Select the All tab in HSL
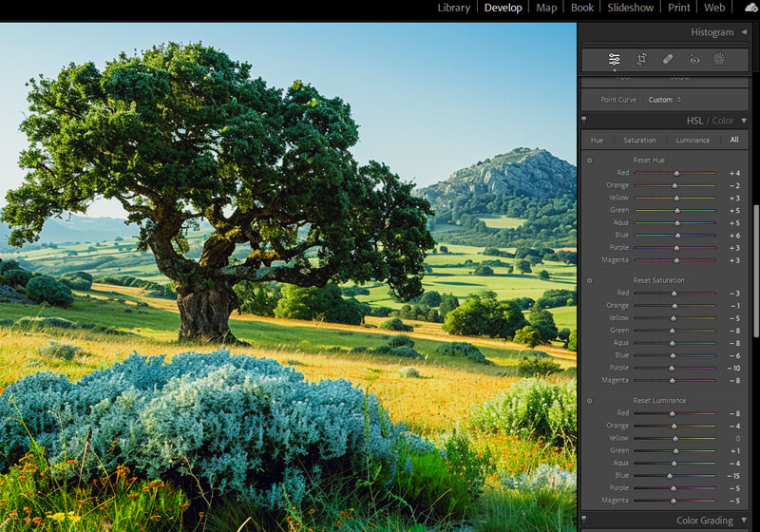760x532 pixels. (734, 140)
